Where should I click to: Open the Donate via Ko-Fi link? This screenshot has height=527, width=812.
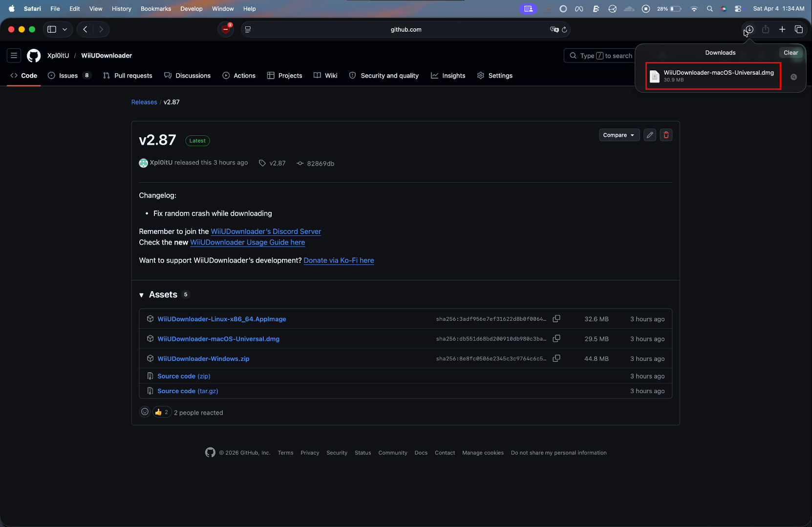tap(339, 261)
